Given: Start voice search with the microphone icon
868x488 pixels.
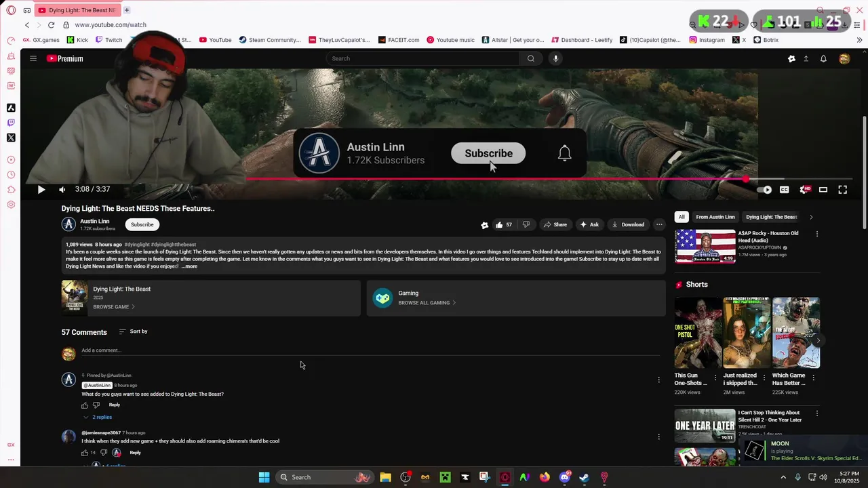Looking at the screenshot, I should coord(555,58).
